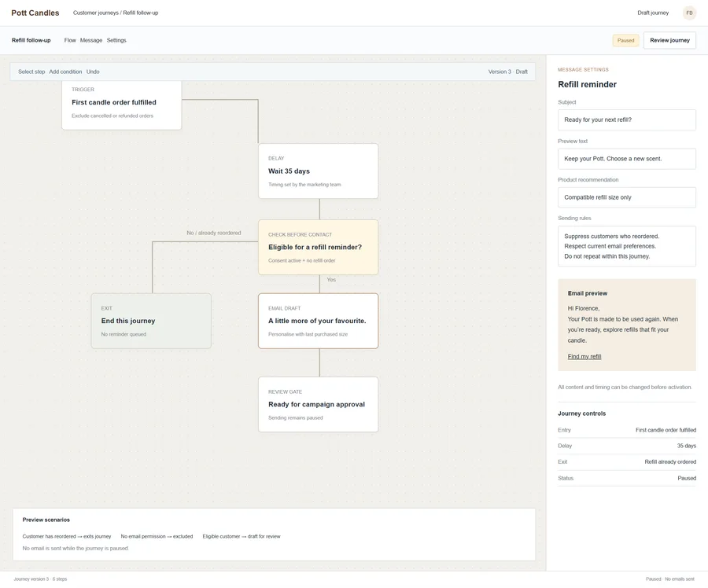This screenshot has height=588, width=708.
Task: Click the Version 3 · Draft label
Action: coord(507,72)
